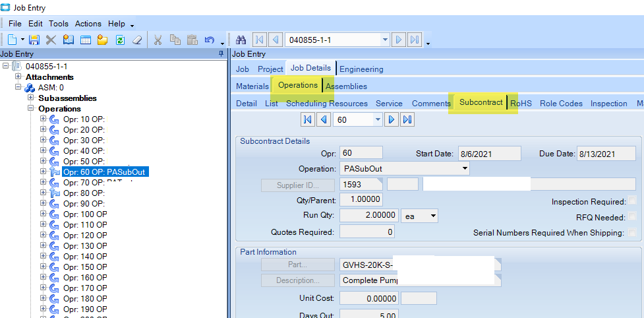The width and height of the screenshot is (644, 318).
Task: Click the Qty/Parent field 1.00000
Action: (361, 200)
